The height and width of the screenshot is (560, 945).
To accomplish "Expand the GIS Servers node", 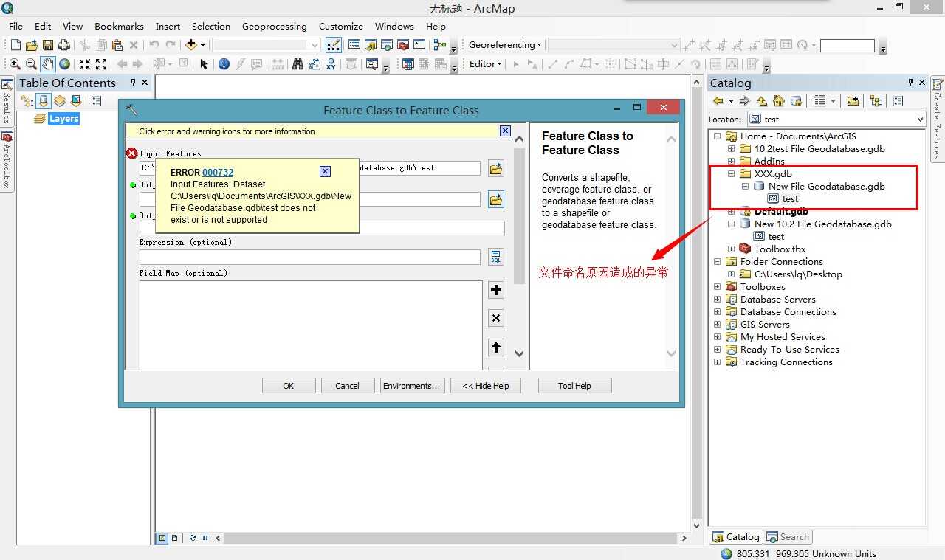I will coord(717,325).
